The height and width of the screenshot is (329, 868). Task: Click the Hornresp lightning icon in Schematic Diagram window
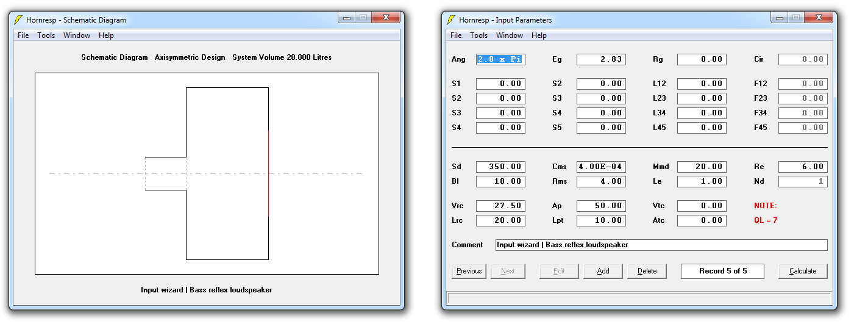[18, 20]
